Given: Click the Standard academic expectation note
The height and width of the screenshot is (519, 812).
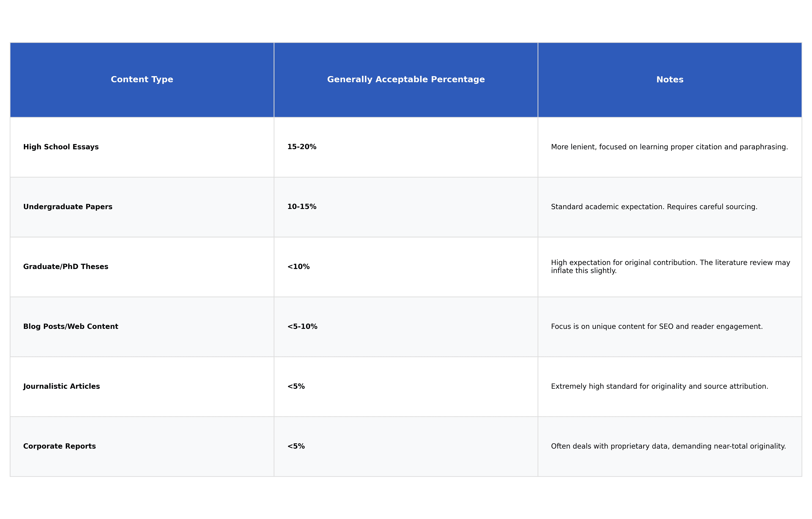Looking at the screenshot, I should [x=654, y=207].
